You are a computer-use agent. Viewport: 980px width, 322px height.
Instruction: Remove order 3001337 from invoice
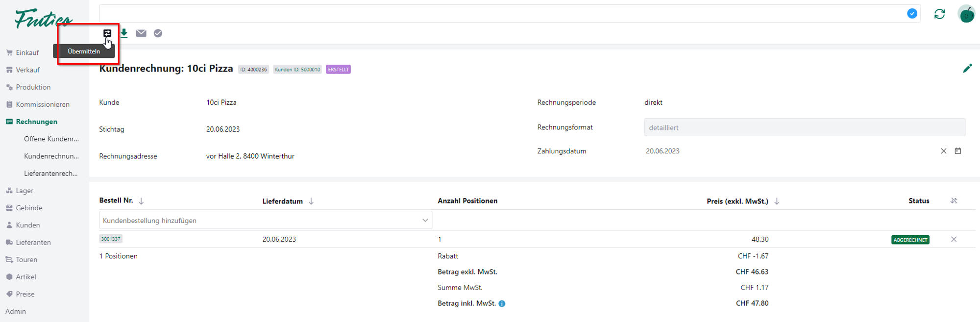954,239
